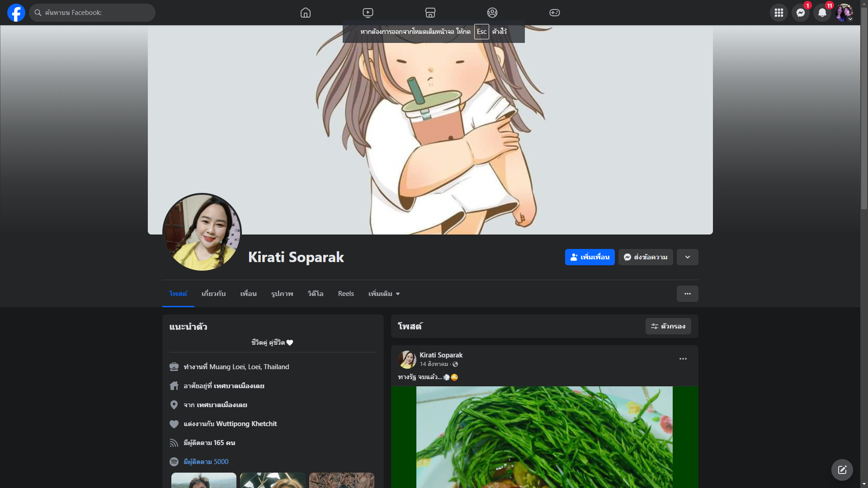Expand account menu on profile avatar
This screenshot has width=868, height=488.
pyautogui.click(x=844, y=13)
